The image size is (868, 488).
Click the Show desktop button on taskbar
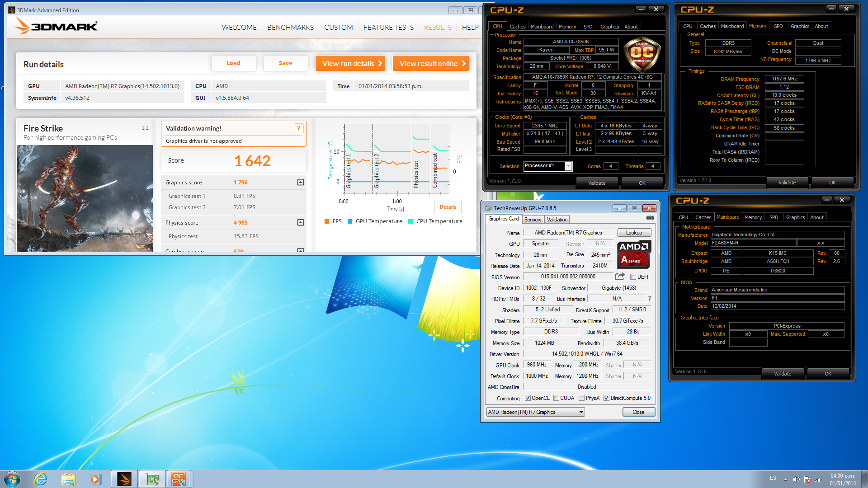tap(864, 479)
